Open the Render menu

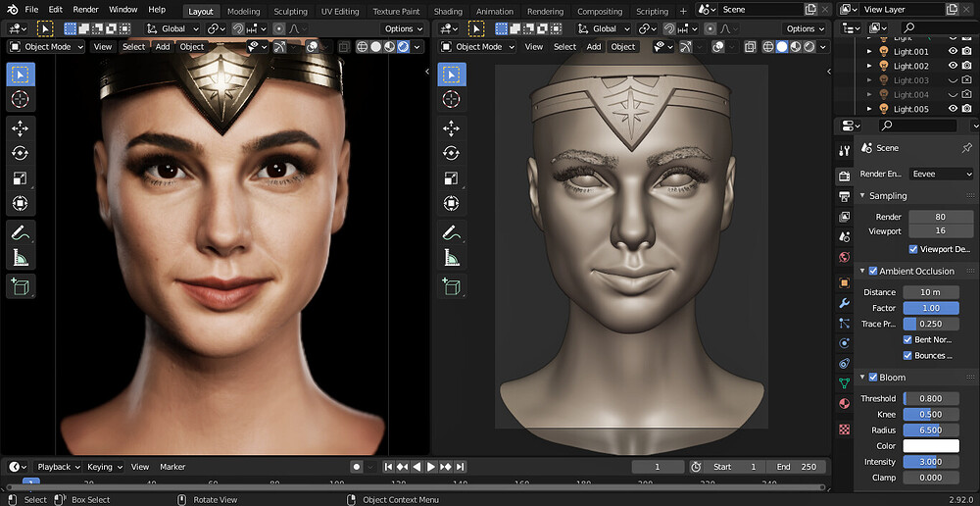[85, 10]
